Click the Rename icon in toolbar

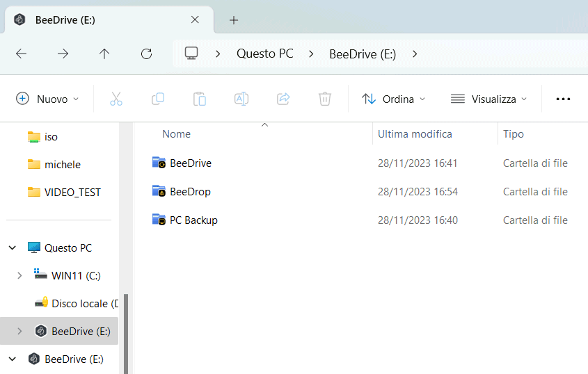[x=241, y=99]
